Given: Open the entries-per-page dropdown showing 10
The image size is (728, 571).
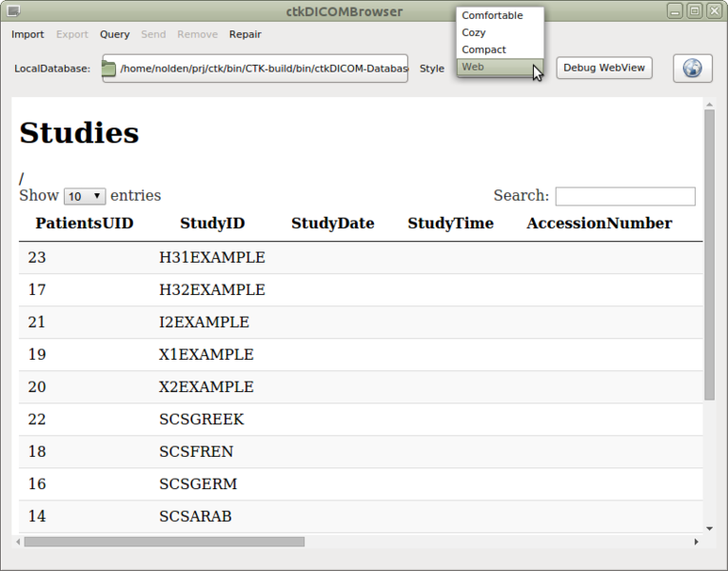Looking at the screenshot, I should pyautogui.click(x=85, y=196).
